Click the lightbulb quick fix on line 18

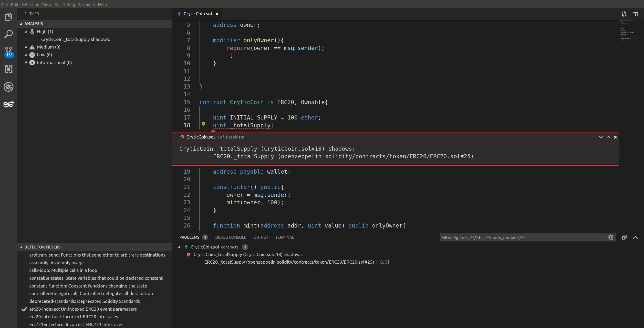click(204, 124)
